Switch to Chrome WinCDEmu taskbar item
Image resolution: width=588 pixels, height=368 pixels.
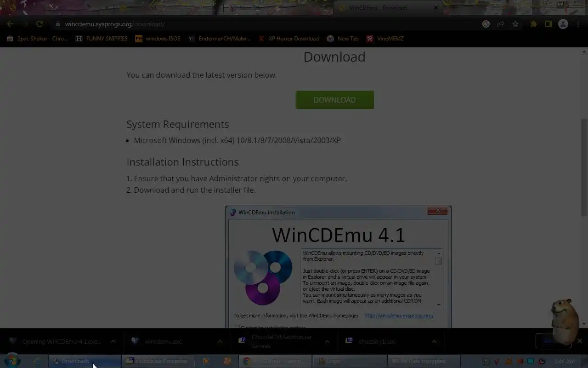click(276, 361)
